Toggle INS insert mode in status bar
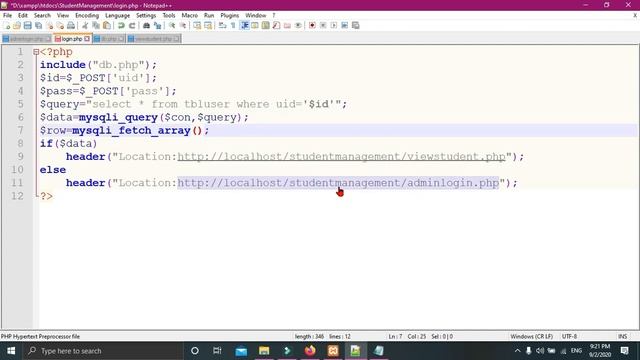 coord(622,336)
